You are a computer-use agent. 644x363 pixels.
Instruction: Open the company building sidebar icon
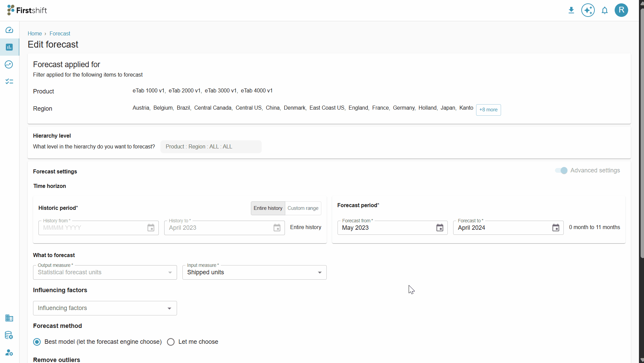(9, 318)
